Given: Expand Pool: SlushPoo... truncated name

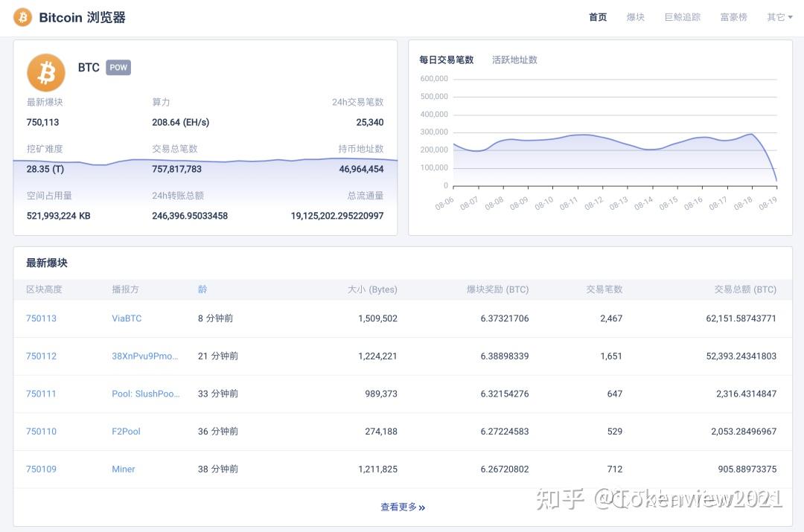Looking at the screenshot, I should (146, 394).
